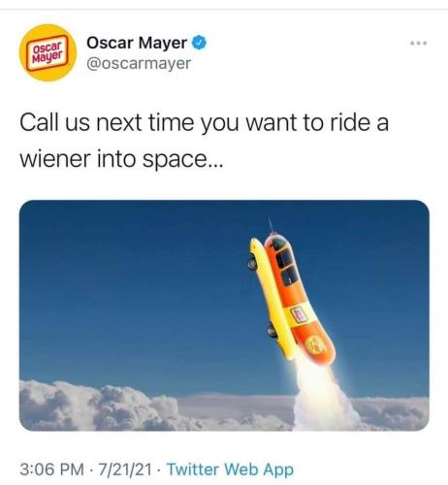Open the three-dot more options menu
448x485 pixels.
pos(419,43)
